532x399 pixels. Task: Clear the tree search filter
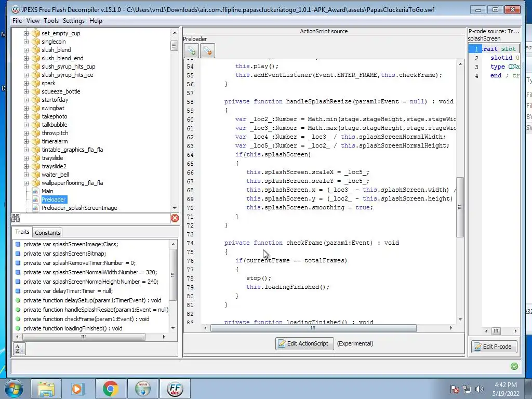pyautogui.click(x=175, y=218)
